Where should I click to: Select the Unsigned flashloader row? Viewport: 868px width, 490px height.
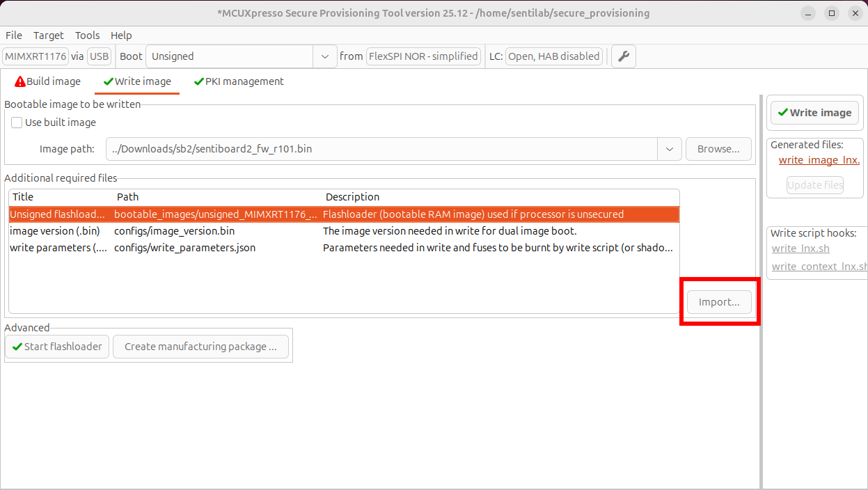click(344, 214)
